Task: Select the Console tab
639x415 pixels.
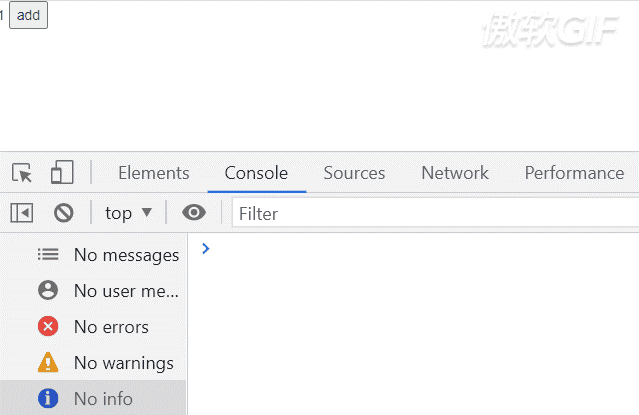Action: (x=256, y=173)
